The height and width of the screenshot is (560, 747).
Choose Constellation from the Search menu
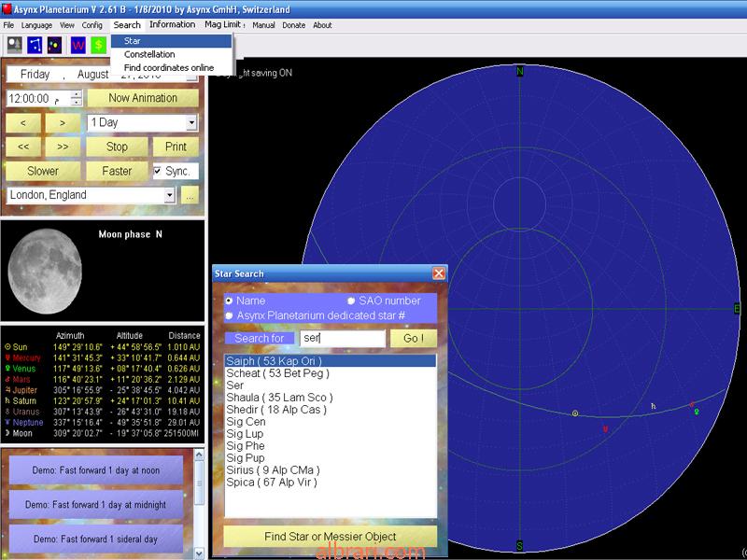tap(172, 54)
